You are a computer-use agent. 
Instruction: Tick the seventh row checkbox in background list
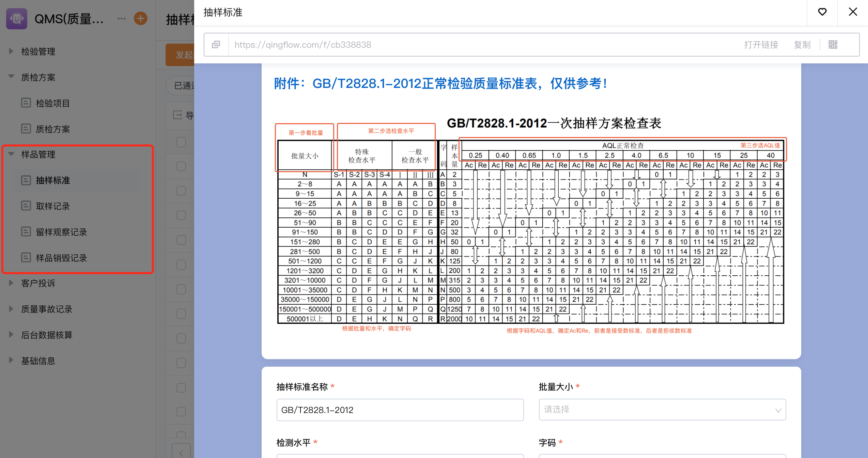(181, 289)
